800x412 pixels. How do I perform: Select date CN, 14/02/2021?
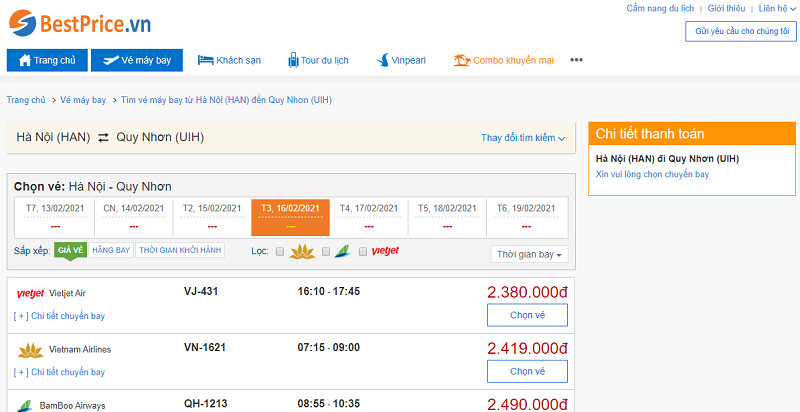click(134, 217)
